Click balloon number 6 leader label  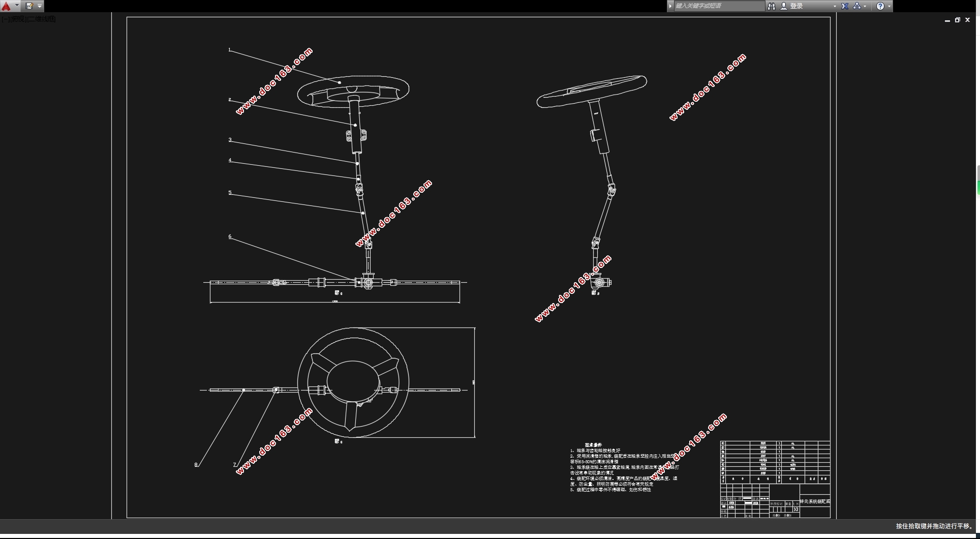pos(230,236)
